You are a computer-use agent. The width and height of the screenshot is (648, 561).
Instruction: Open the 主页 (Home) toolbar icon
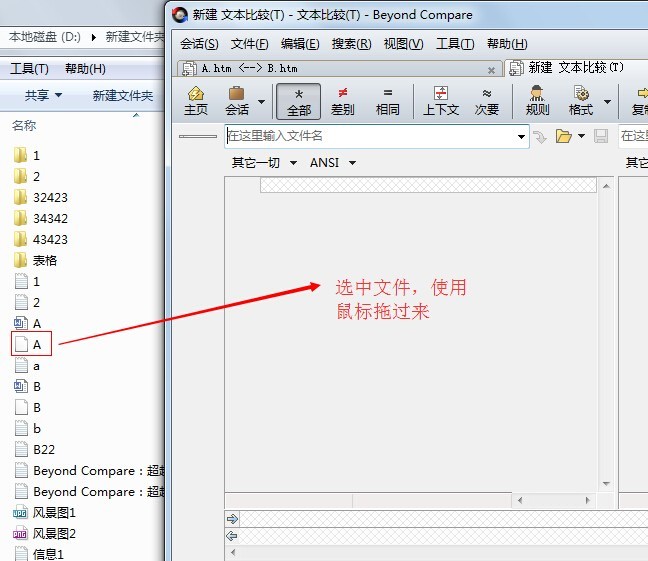pyautogui.click(x=196, y=101)
